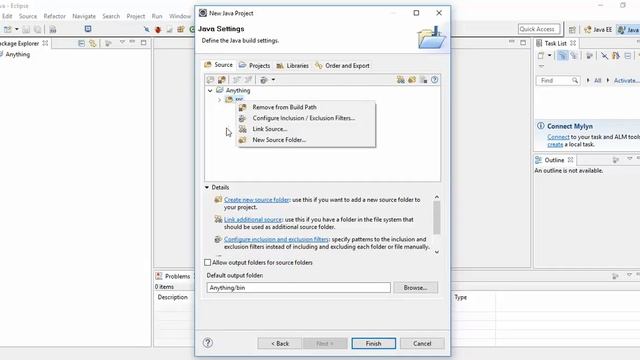This screenshot has width=640, height=360.
Task: Open New Task dropdown arrow in Task List
Action: (549, 56)
